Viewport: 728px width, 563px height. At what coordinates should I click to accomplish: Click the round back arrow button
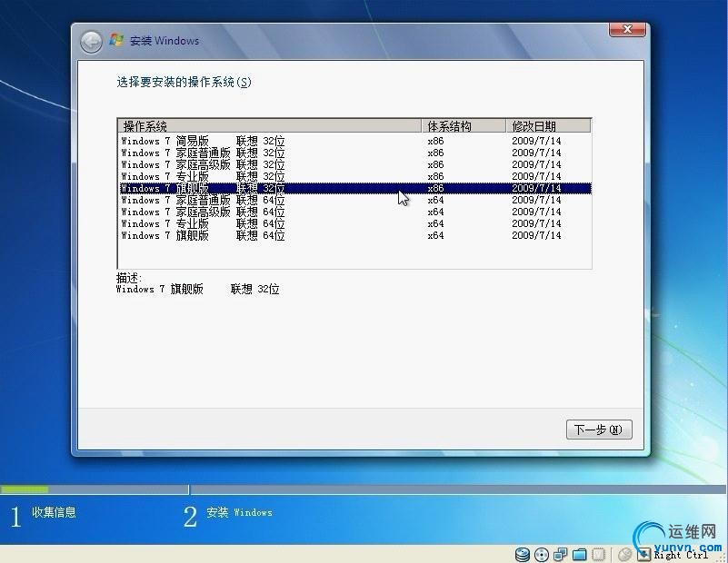[91, 42]
